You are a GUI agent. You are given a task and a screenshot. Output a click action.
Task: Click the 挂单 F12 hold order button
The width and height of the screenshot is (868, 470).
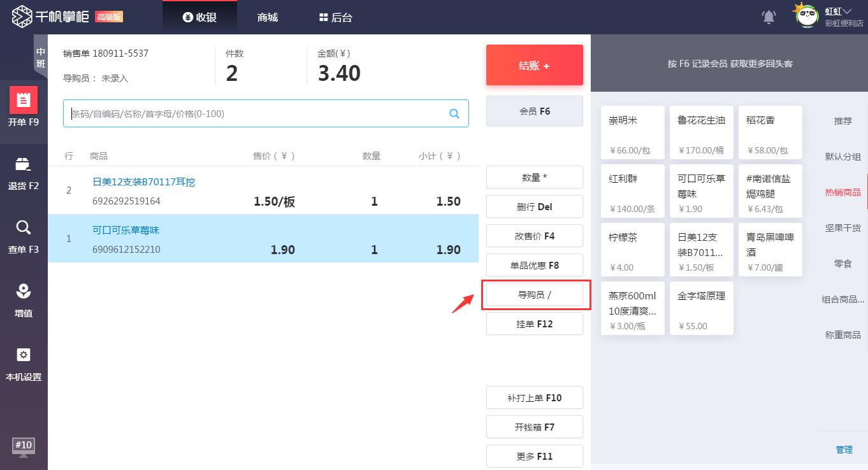(x=534, y=324)
